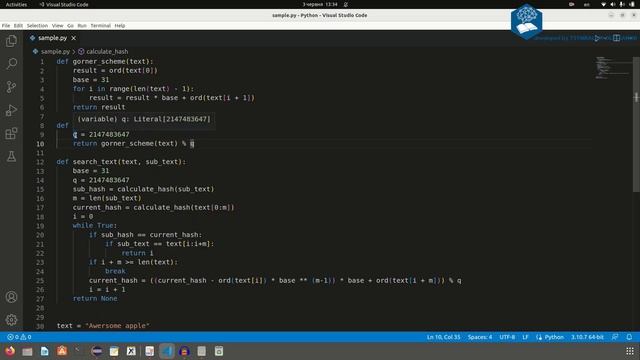
Task: Click 'def gorner_scheme(text):' on line 1
Action: click(x=105, y=61)
